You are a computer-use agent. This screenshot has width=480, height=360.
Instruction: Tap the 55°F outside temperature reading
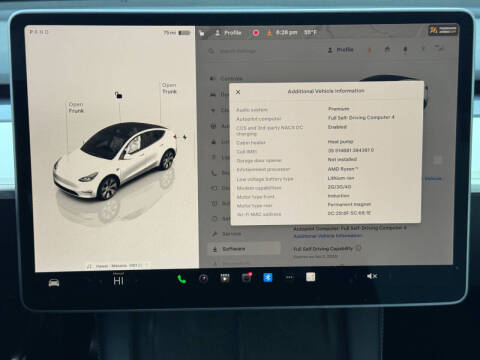310,33
